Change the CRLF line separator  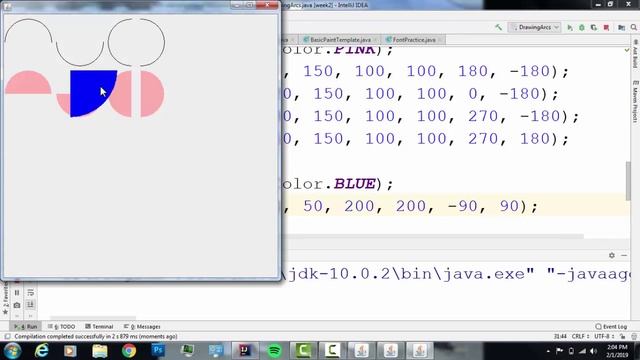(580, 337)
